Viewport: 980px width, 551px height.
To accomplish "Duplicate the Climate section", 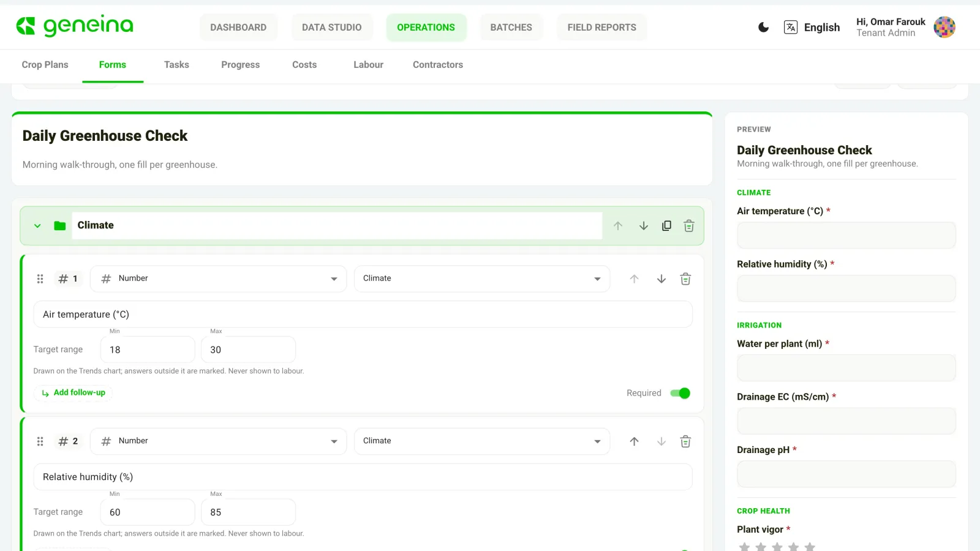I will click(666, 226).
